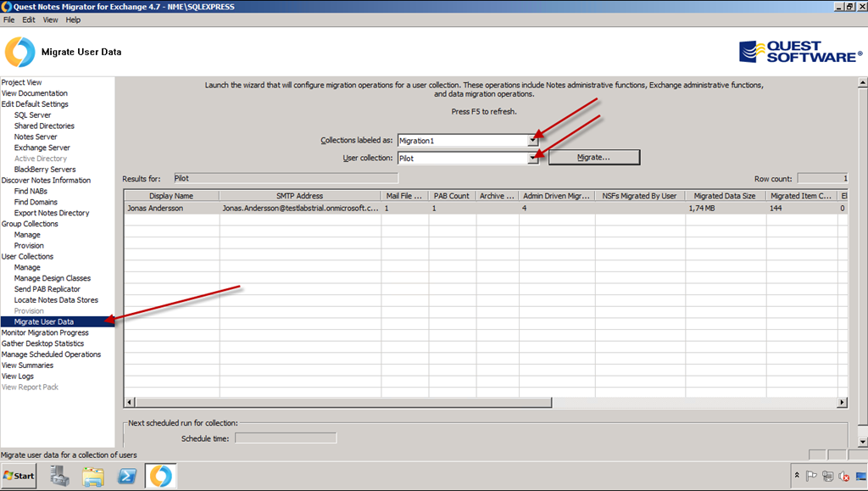Open Export Notes Directory
Screen dimensions: 868x491
coord(52,213)
